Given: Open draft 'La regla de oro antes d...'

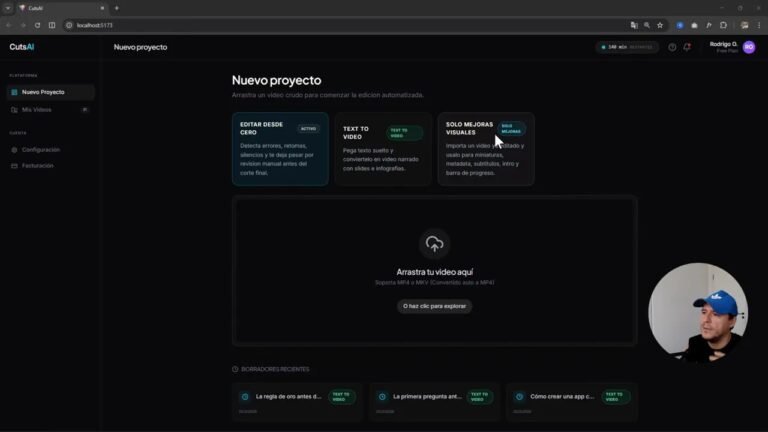Looking at the screenshot, I should 297,402.
